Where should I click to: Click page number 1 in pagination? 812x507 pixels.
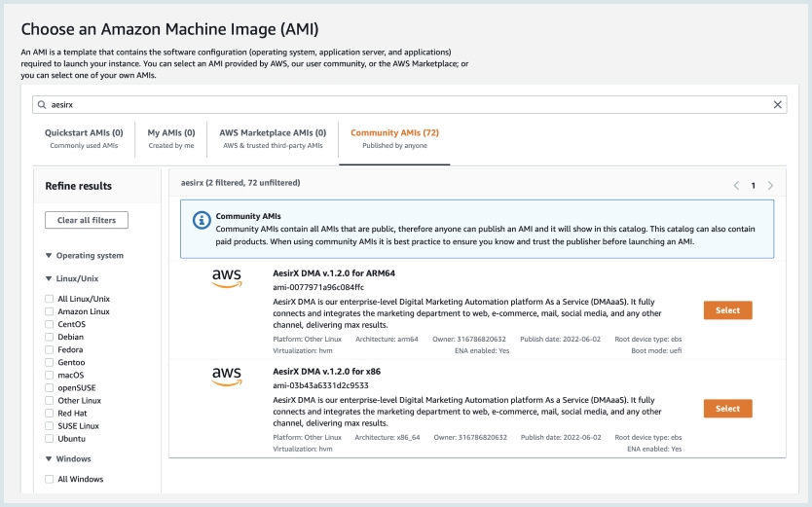(x=753, y=186)
